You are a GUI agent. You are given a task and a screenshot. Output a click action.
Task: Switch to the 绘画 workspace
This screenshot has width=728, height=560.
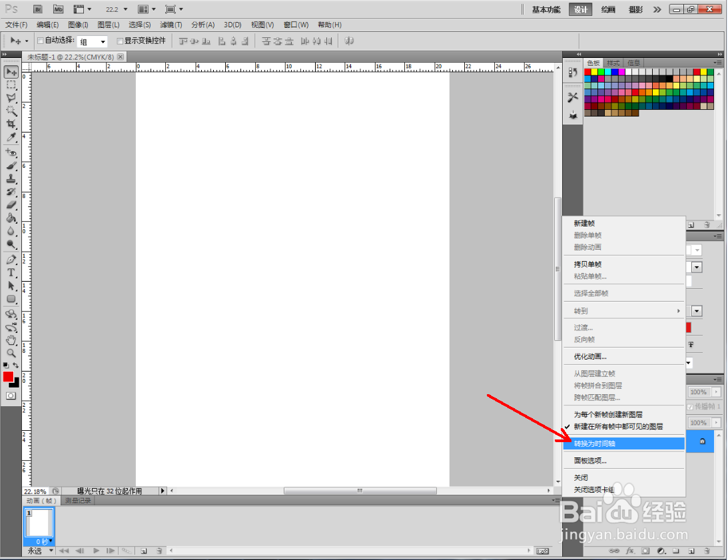(608, 9)
